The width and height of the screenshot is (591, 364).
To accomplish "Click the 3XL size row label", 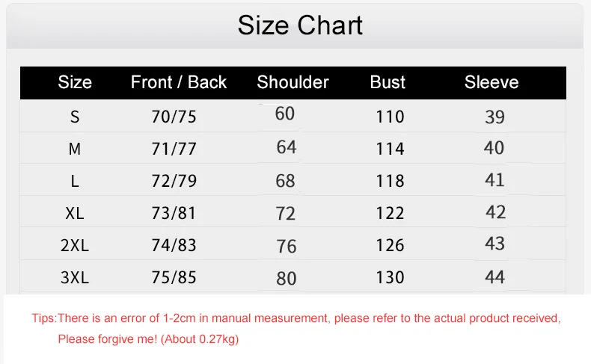I will 75,277.
